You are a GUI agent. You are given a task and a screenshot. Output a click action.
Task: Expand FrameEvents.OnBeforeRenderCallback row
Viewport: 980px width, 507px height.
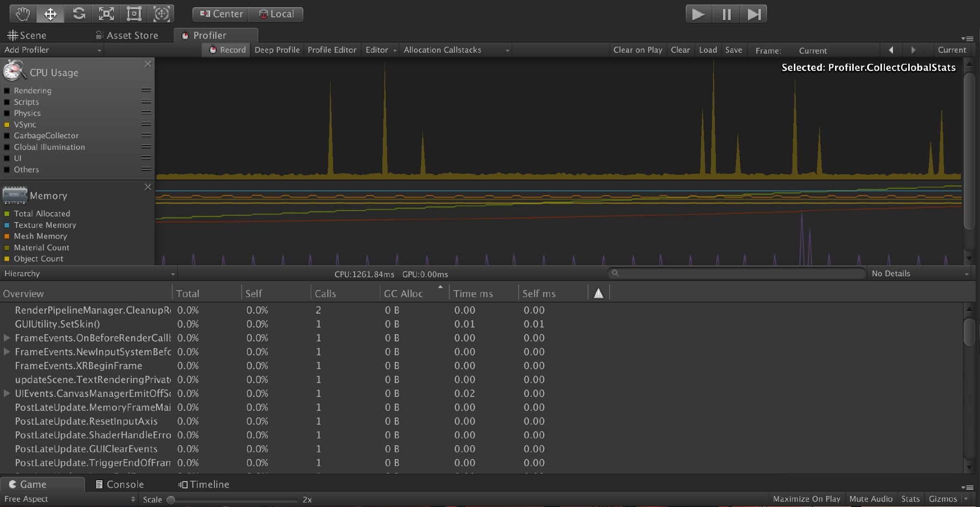pyautogui.click(x=7, y=338)
